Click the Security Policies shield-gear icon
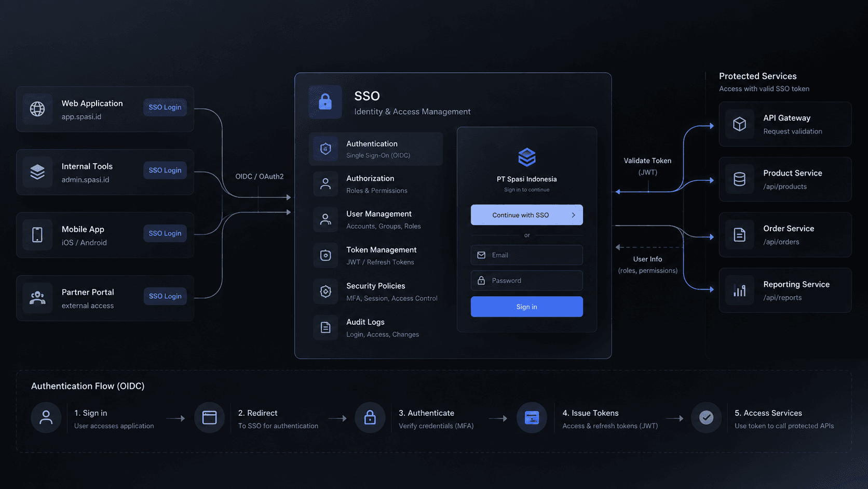 (x=325, y=292)
